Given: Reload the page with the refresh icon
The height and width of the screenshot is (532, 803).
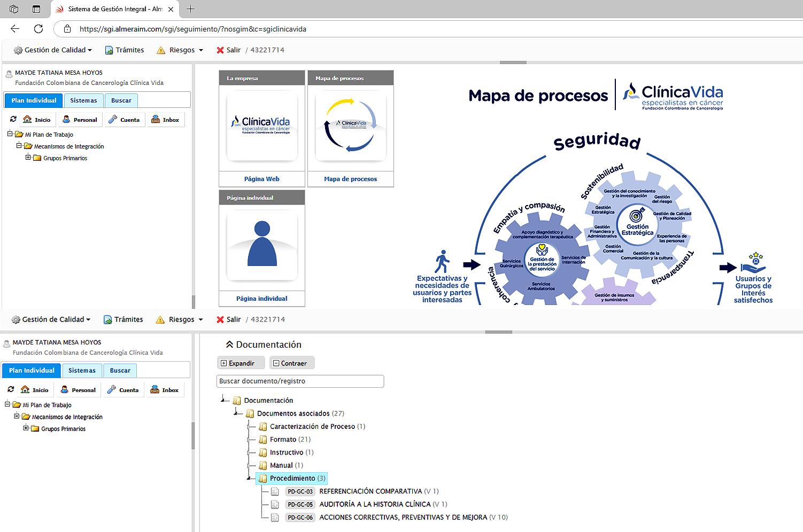Looking at the screenshot, I should pos(38,29).
